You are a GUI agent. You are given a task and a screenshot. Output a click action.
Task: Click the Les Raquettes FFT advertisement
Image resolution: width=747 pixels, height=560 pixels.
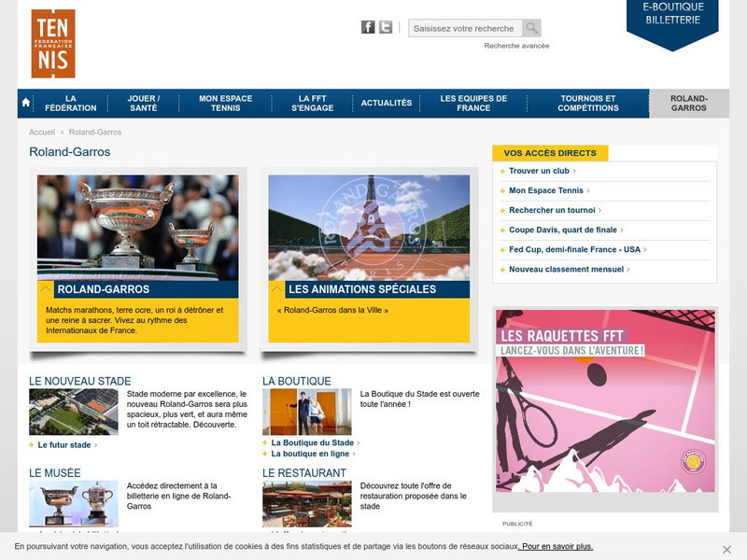click(605, 401)
